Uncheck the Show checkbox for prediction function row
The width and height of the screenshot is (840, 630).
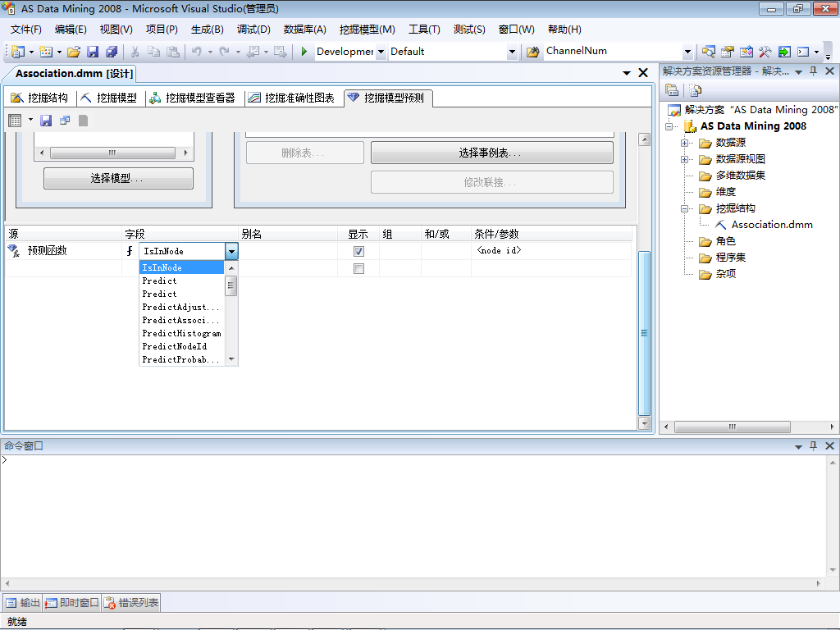pos(359,251)
